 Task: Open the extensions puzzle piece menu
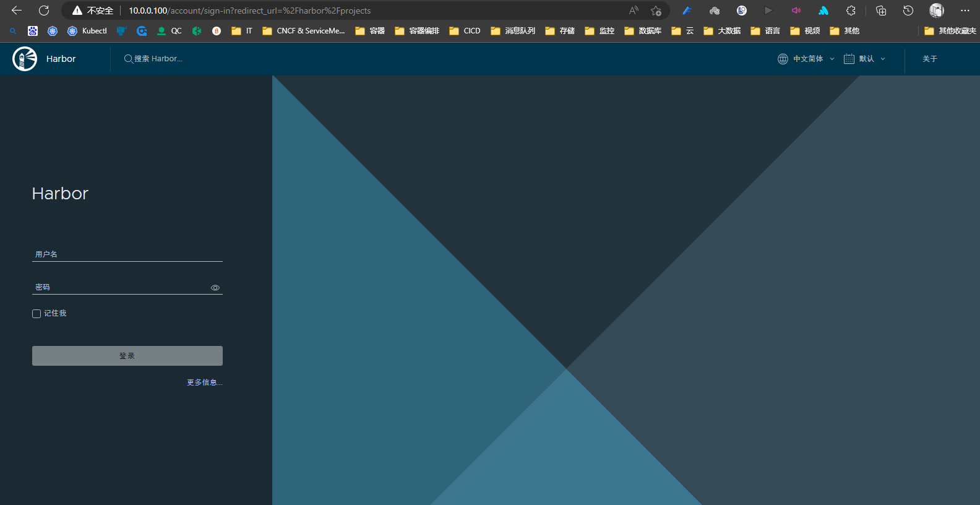[851, 11]
